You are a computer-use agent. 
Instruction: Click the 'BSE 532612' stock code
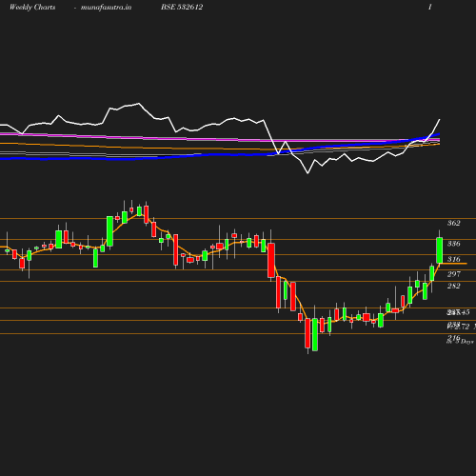tap(182, 7)
